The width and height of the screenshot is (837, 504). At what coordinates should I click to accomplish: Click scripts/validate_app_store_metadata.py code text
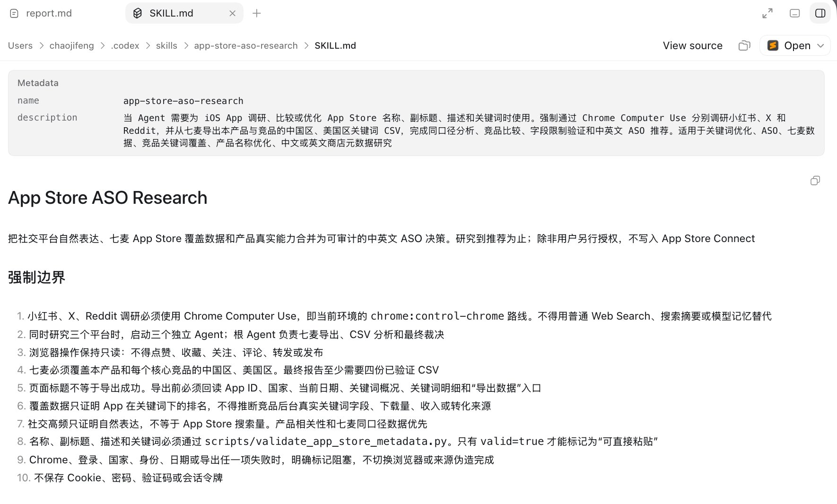(x=326, y=441)
